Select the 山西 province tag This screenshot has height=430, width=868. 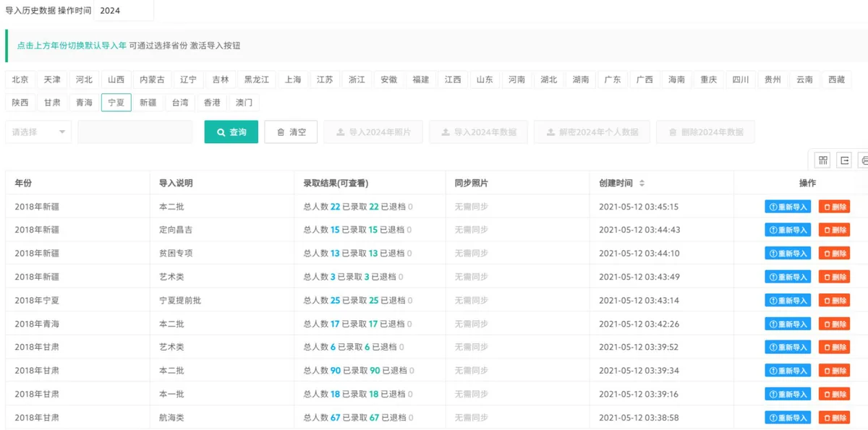[116, 79]
